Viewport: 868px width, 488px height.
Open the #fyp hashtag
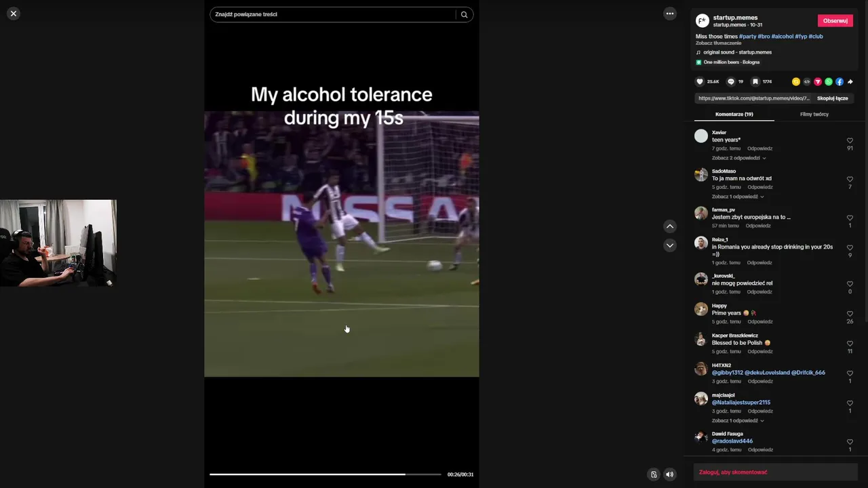[x=801, y=37]
